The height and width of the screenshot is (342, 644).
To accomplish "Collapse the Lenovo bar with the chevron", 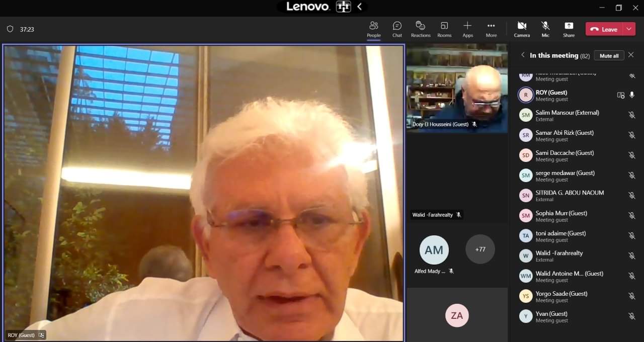I will [x=359, y=7].
